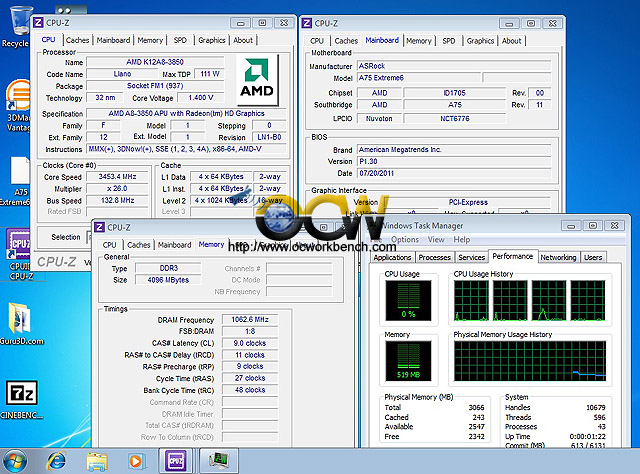Image resolution: width=640 pixels, height=474 pixels.
Task: Switch to CPU-Z via taskbar button
Action: [x=176, y=461]
